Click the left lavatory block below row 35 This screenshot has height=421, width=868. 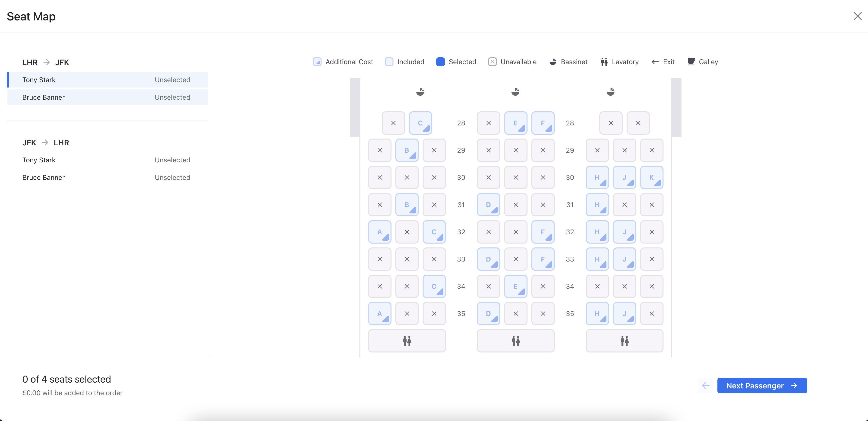point(407,341)
